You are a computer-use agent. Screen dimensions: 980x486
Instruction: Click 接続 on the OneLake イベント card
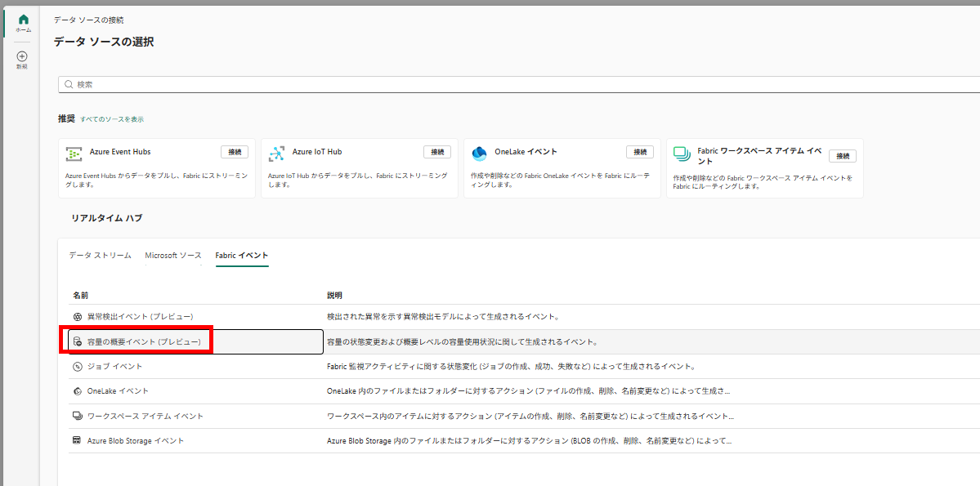[640, 152]
